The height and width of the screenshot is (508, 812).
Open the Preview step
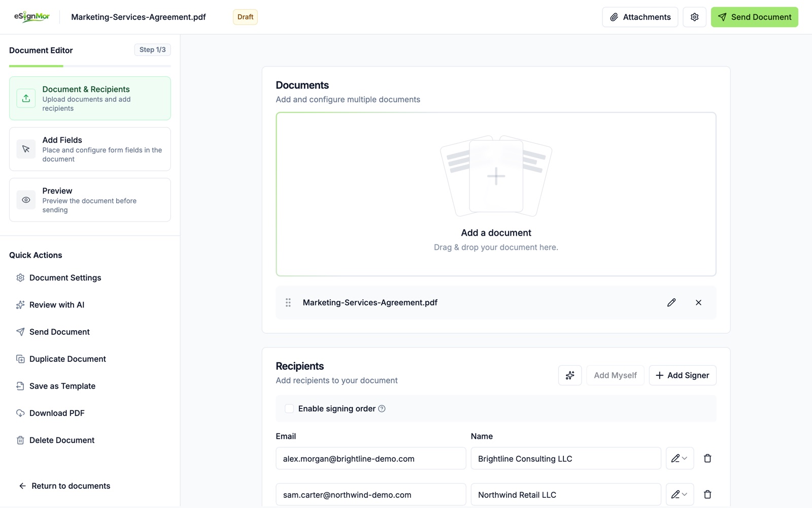[x=90, y=200]
